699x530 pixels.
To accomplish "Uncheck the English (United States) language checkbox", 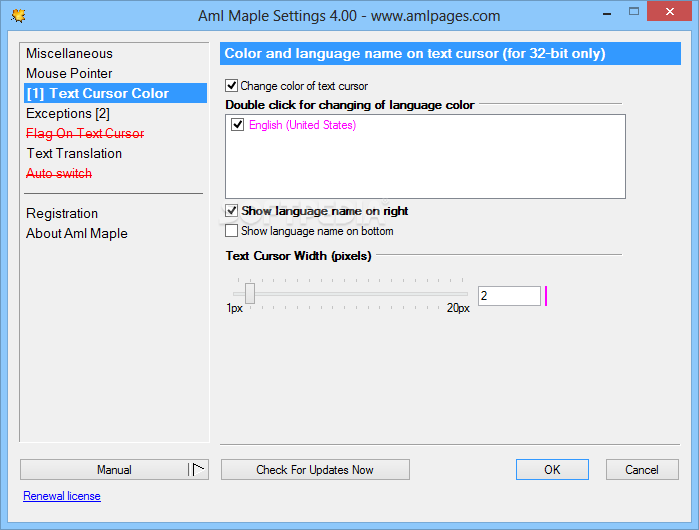I will point(238,124).
